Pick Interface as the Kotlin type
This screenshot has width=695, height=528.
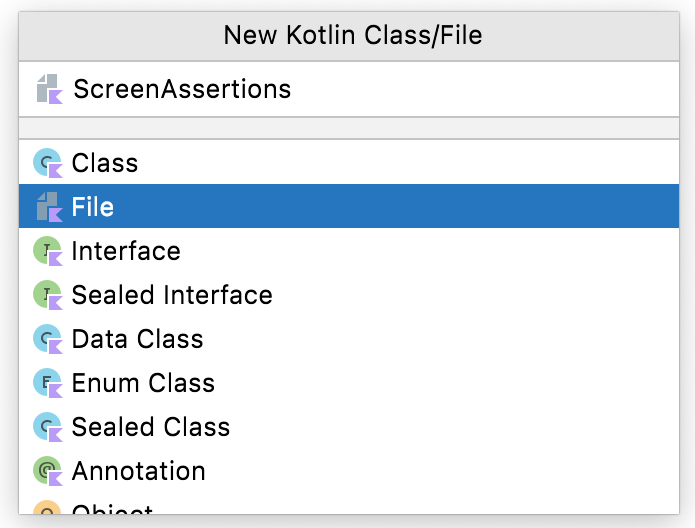tap(126, 251)
